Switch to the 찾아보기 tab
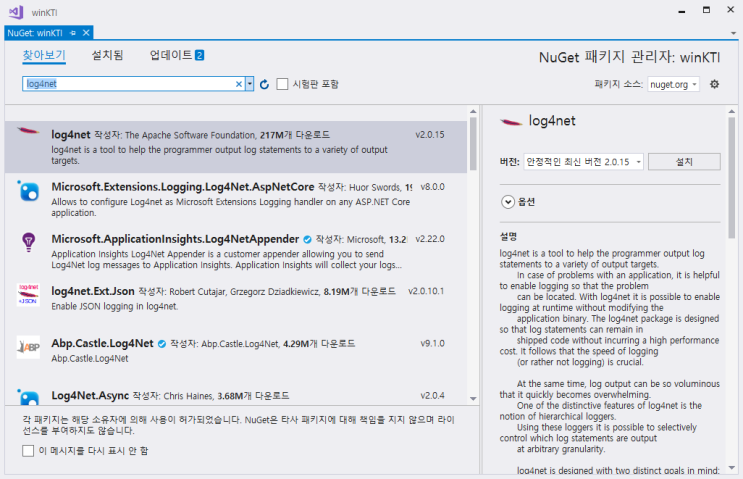 click(x=44, y=55)
